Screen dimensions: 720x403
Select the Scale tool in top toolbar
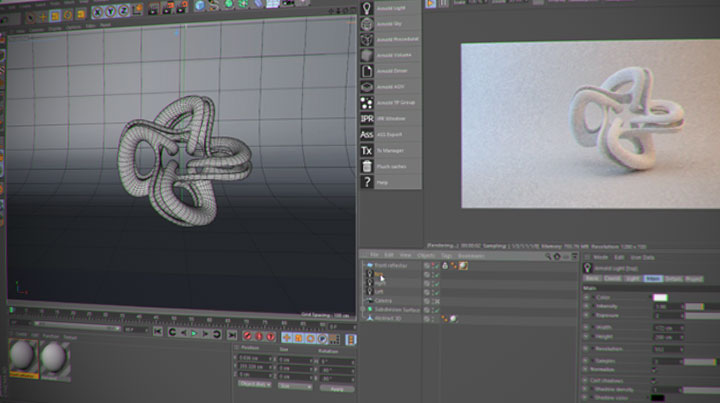55,16
